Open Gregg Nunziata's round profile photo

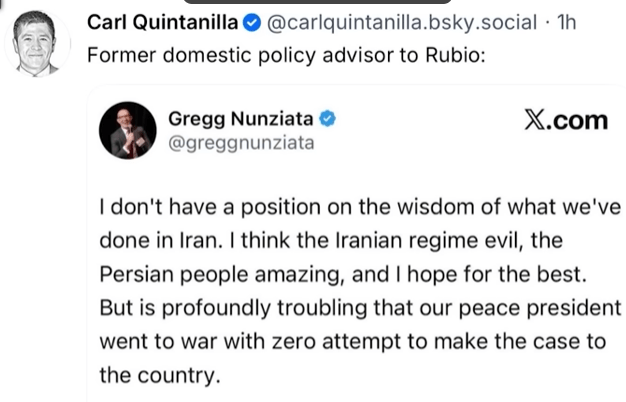[129, 130]
